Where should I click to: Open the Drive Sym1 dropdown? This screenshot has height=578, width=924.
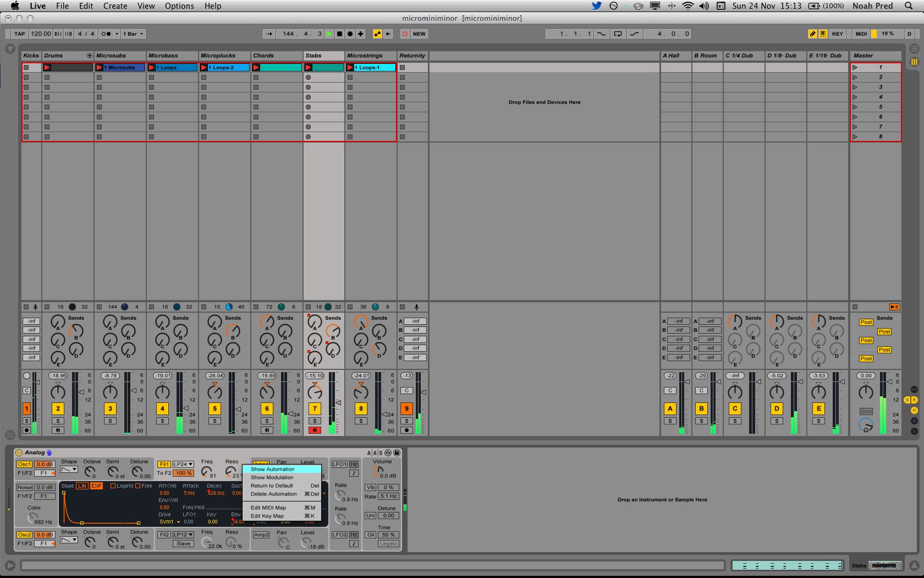coord(169,522)
